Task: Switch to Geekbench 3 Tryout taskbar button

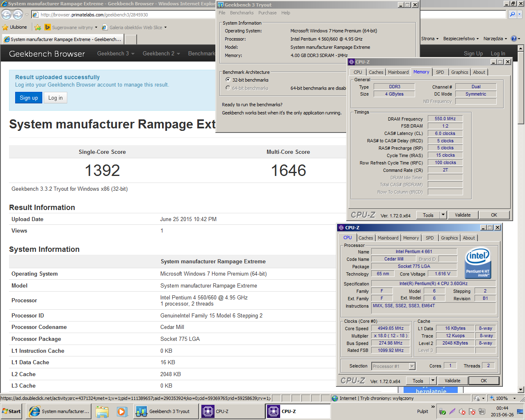Action: 166,411
